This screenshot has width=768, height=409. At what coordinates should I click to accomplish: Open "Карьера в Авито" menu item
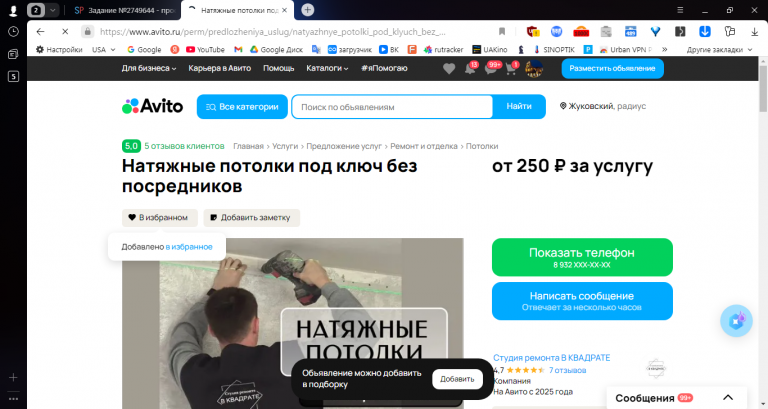(219, 69)
